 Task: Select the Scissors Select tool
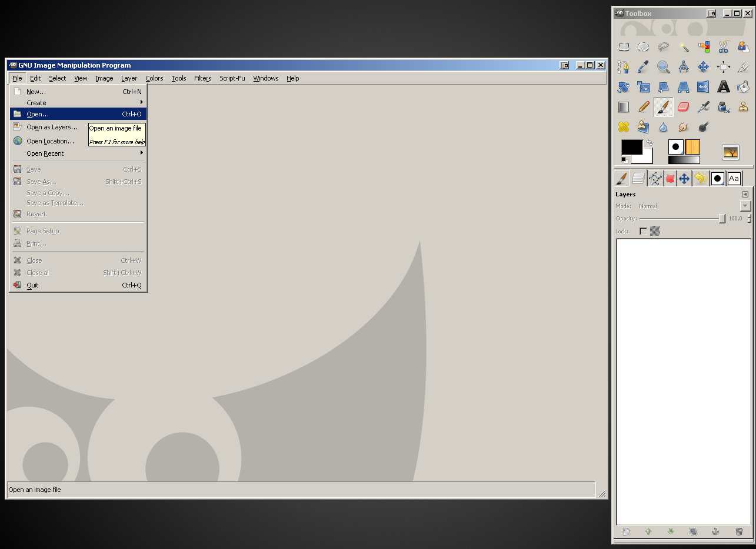coord(724,48)
